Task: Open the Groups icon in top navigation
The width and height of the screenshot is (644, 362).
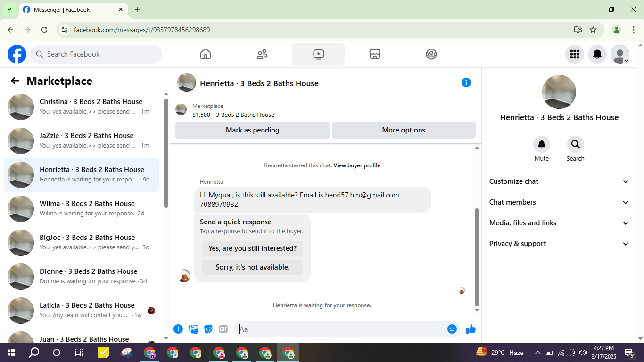Action: click(431, 54)
